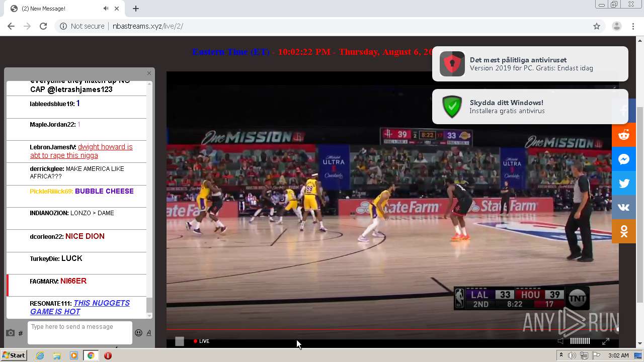
Task: Open the media player in taskbar
Action: pos(74,355)
